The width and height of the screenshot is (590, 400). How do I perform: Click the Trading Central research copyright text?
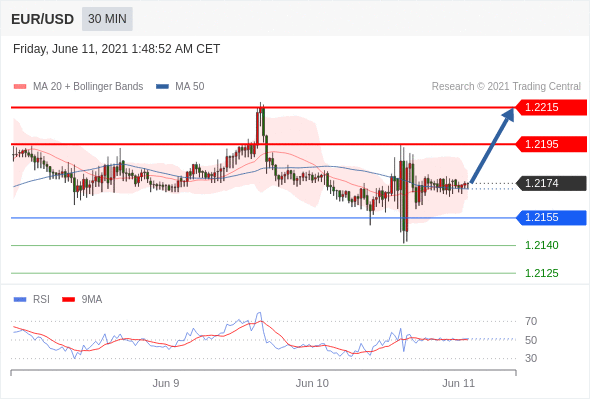coord(506,87)
